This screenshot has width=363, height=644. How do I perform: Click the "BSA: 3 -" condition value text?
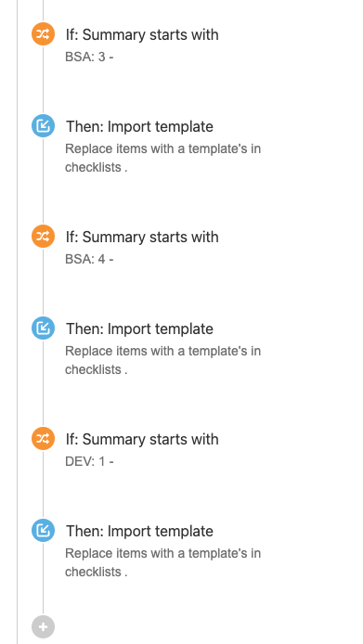point(89,57)
